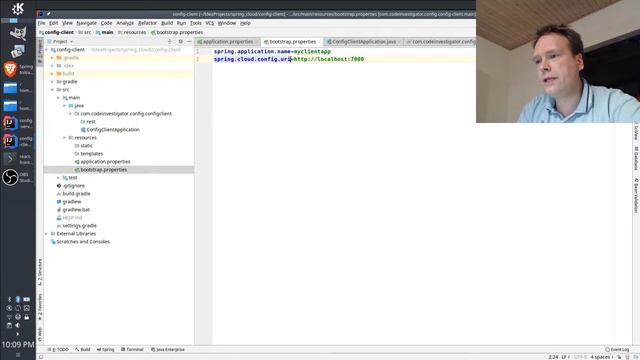Image resolution: width=640 pixels, height=360 pixels.
Task: Expand External Libraries node
Action: click(x=47, y=234)
